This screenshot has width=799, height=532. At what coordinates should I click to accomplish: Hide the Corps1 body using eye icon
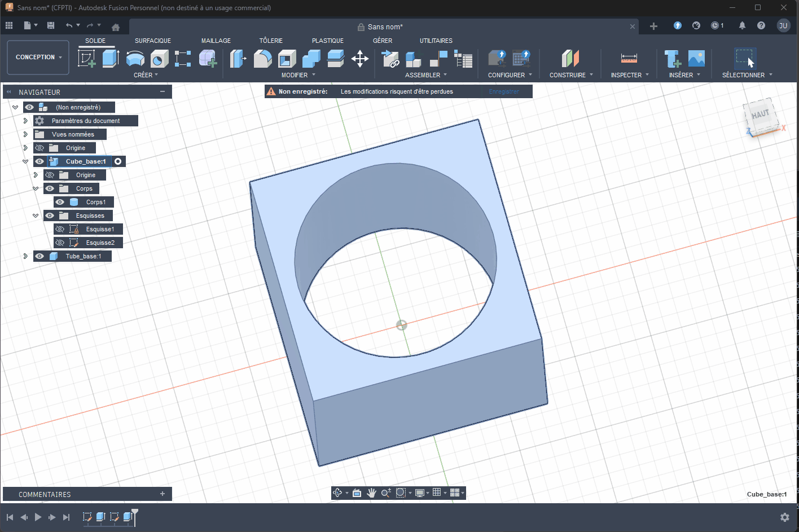pos(60,202)
